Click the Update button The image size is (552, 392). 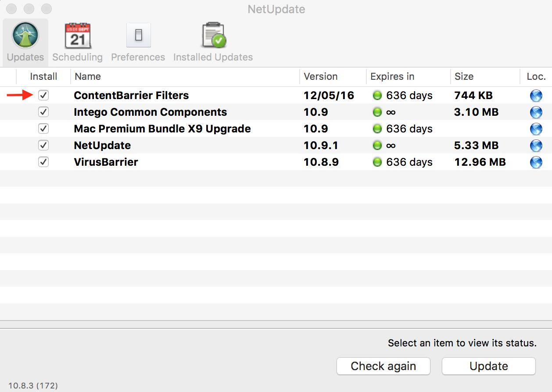pyautogui.click(x=489, y=366)
